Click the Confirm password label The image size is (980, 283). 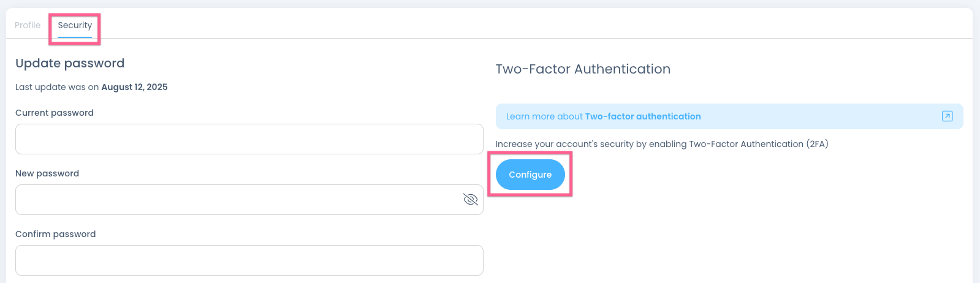56,234
